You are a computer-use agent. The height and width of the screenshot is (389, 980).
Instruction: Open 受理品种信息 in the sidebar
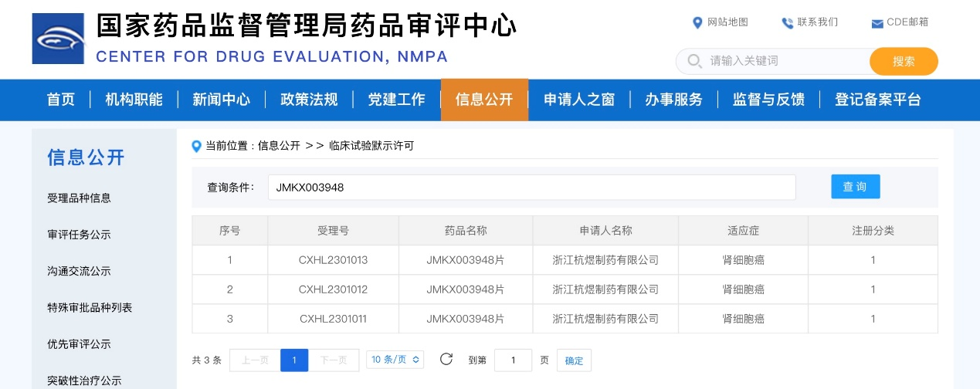pyautogui.click(x=79, y=198)
